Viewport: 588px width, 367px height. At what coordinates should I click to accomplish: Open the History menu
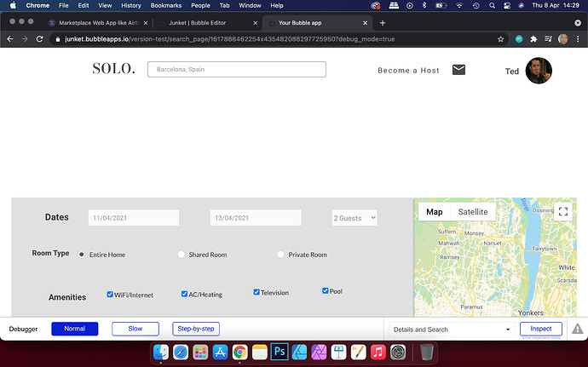131,6
